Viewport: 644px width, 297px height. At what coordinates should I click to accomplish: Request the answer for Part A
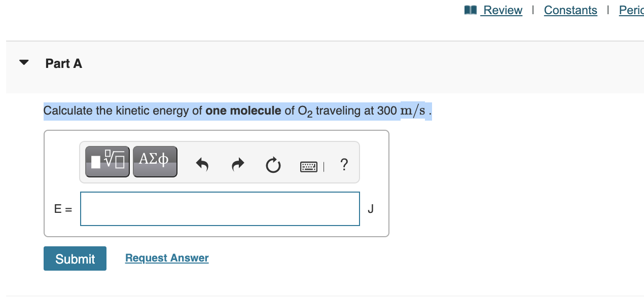(x=166, y=258)
